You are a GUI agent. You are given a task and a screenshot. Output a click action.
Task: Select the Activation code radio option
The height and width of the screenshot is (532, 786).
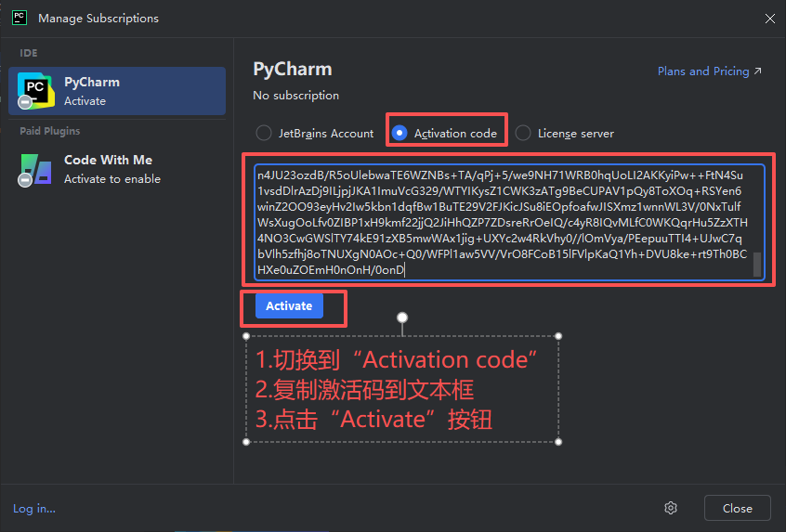pyautogui.click(x=400, y=133)
